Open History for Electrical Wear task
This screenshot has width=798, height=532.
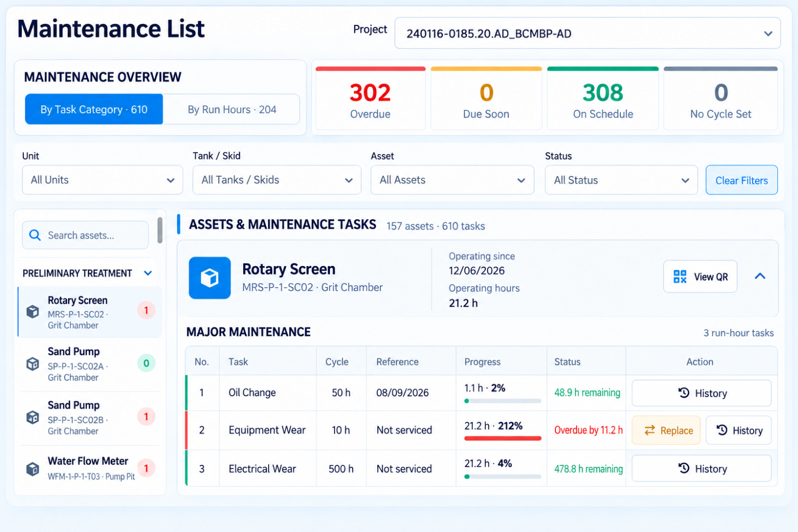click(701, 469)
